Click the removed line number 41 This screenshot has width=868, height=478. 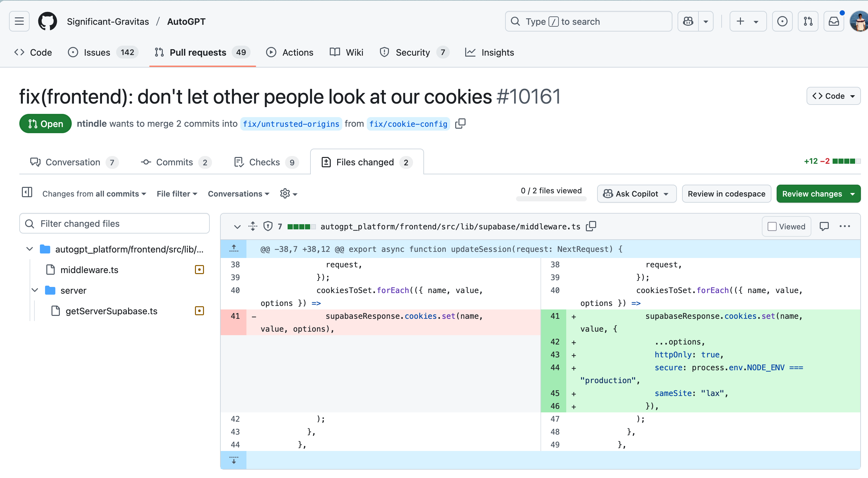[x=235, y=316]
